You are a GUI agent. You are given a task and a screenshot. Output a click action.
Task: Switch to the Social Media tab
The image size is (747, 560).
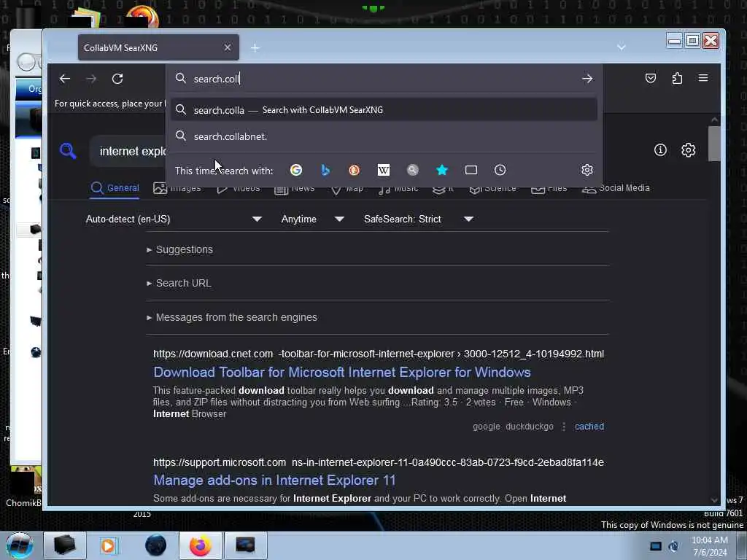[x=616, y=188]
